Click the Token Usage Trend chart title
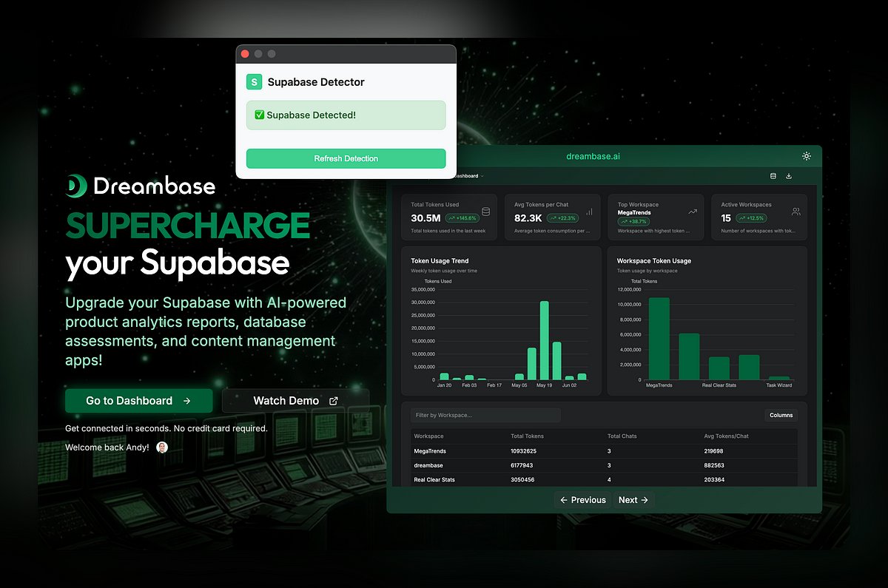The image size is (888, 588). point(440,261)
